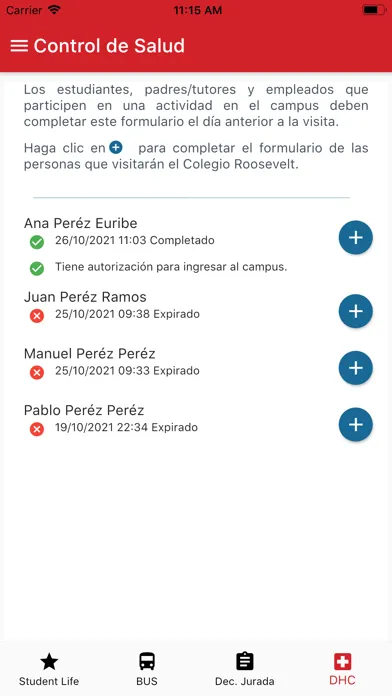Tap green check beside campus authorization text
The image size is (392, 696).
37,268
